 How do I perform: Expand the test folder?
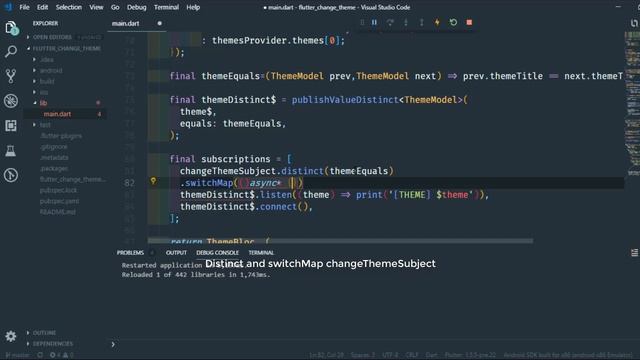tap(45, 125)
